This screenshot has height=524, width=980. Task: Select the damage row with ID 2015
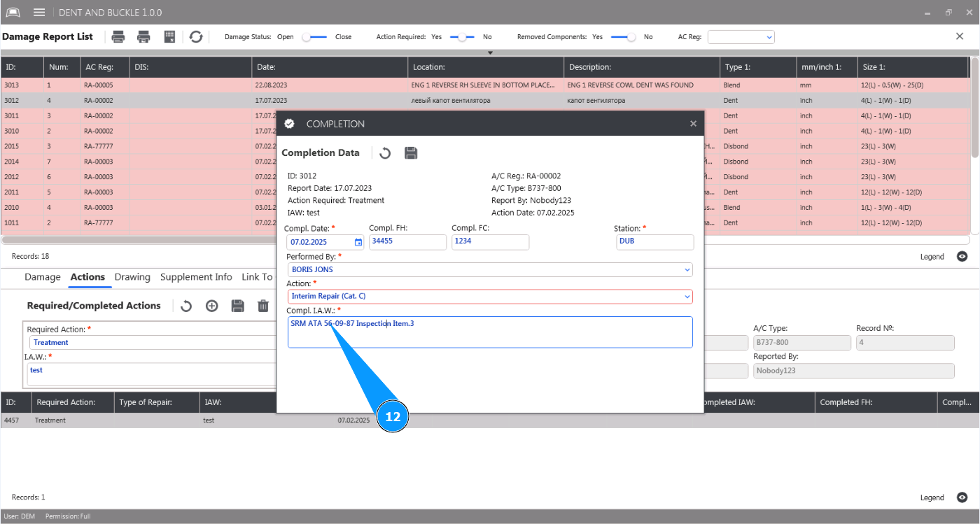[x=139, y=146]
